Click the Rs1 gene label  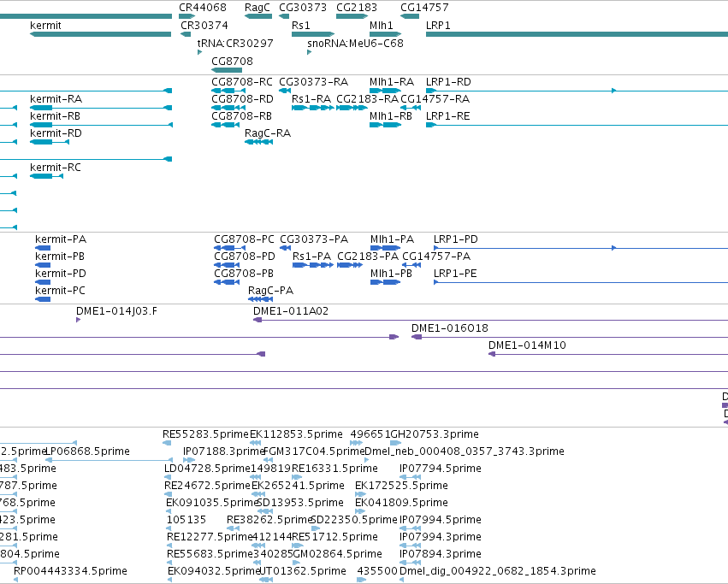(301, 26)
